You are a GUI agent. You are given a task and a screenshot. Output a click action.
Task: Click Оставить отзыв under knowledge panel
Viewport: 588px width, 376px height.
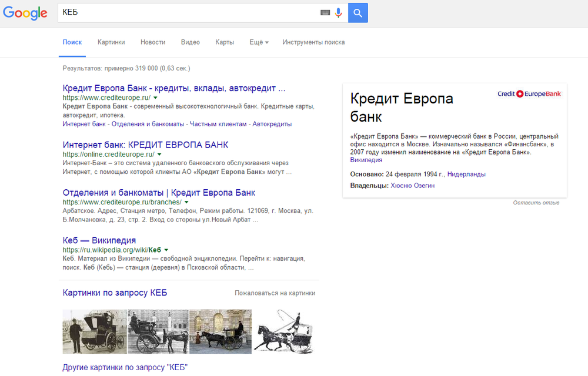click(535, 203)
